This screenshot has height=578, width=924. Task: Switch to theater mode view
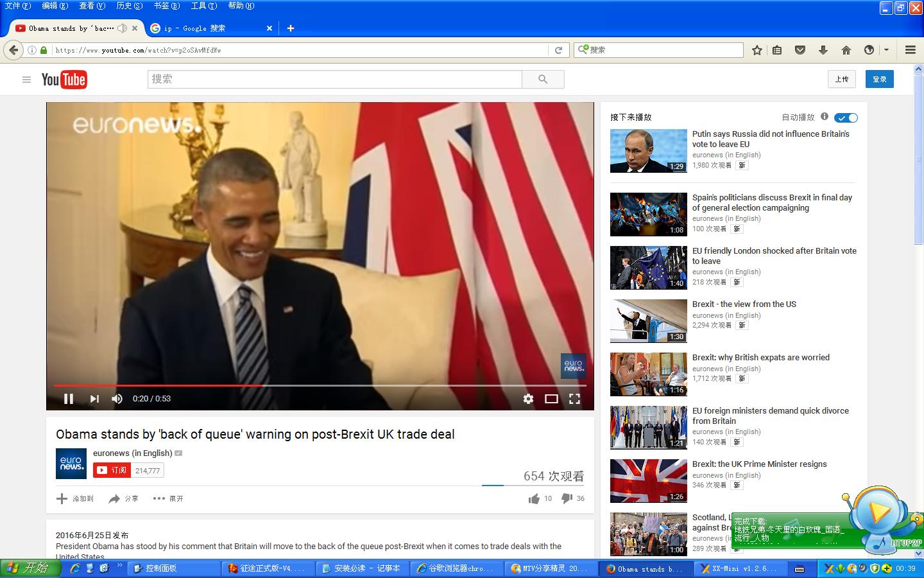tap(551, 399)
